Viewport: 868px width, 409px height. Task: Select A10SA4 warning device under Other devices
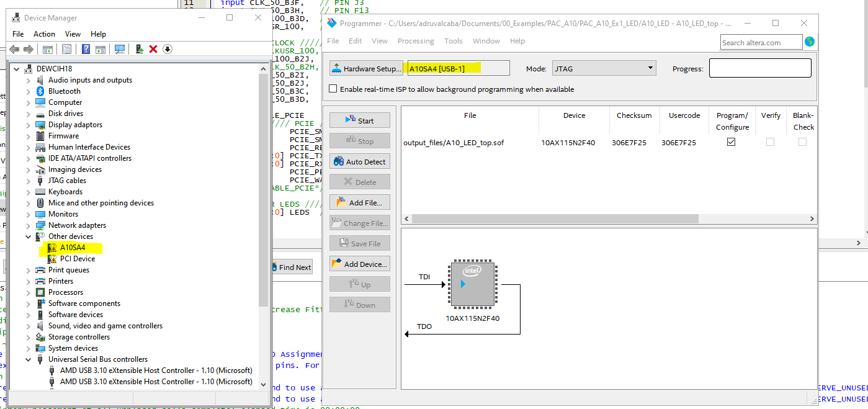coord(73,248)
